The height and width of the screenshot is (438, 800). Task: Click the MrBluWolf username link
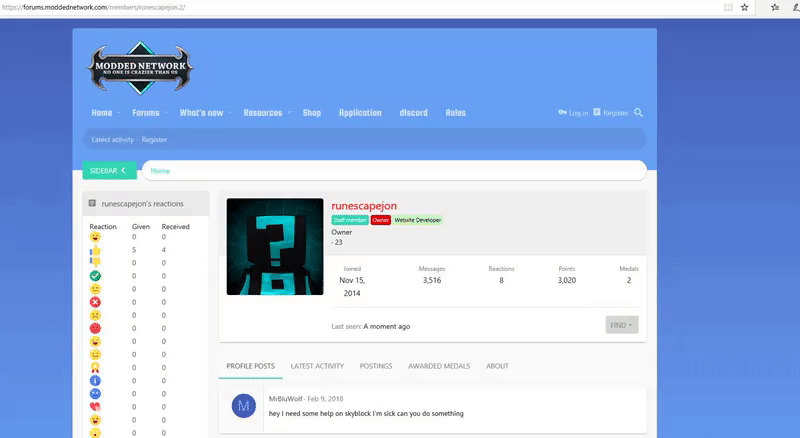285,399
